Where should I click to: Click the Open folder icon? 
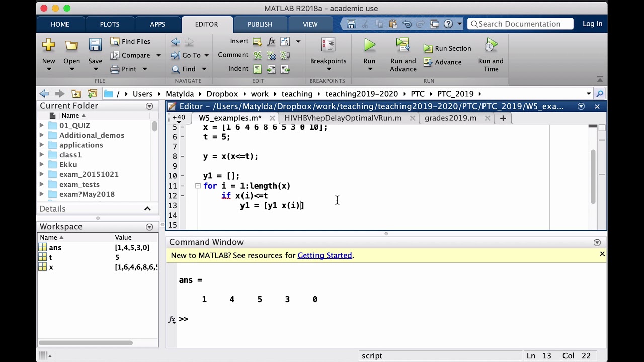(71, 45)
